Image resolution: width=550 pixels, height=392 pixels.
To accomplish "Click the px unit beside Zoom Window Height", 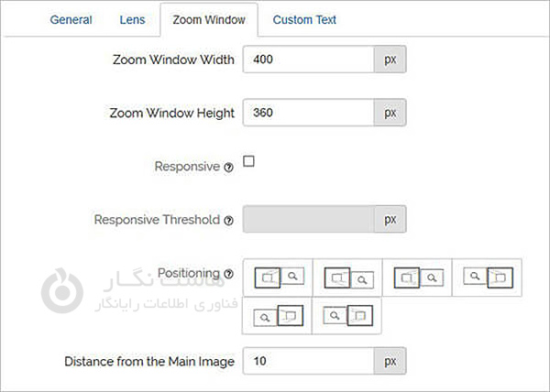I will coord(390,114).
